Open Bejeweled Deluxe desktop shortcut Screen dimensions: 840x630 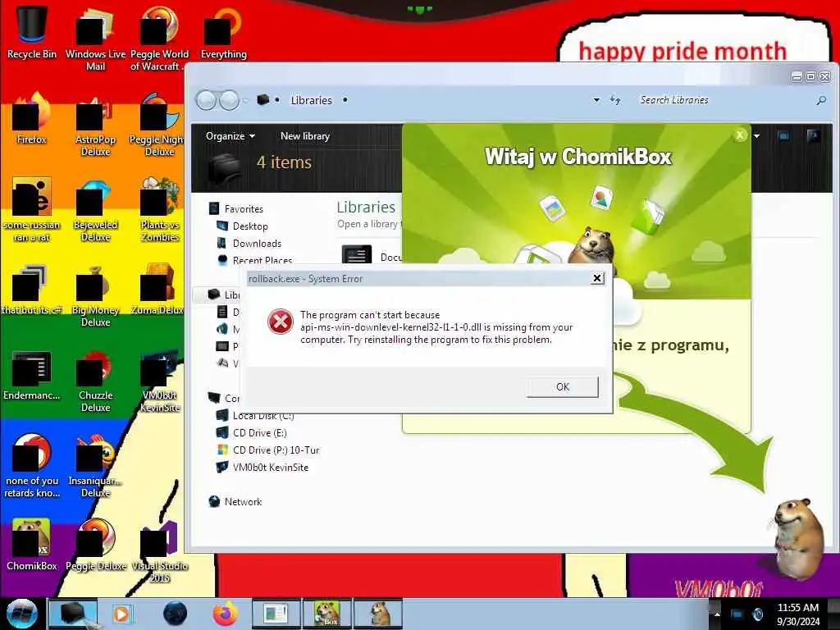pyautogui.click(x=95, y=210)
